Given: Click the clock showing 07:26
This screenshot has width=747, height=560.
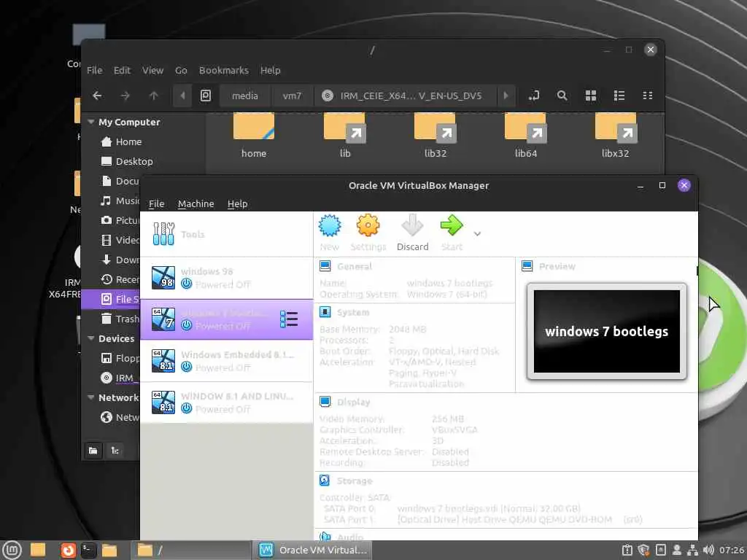Looking at the screenshot, I should 731,551.
